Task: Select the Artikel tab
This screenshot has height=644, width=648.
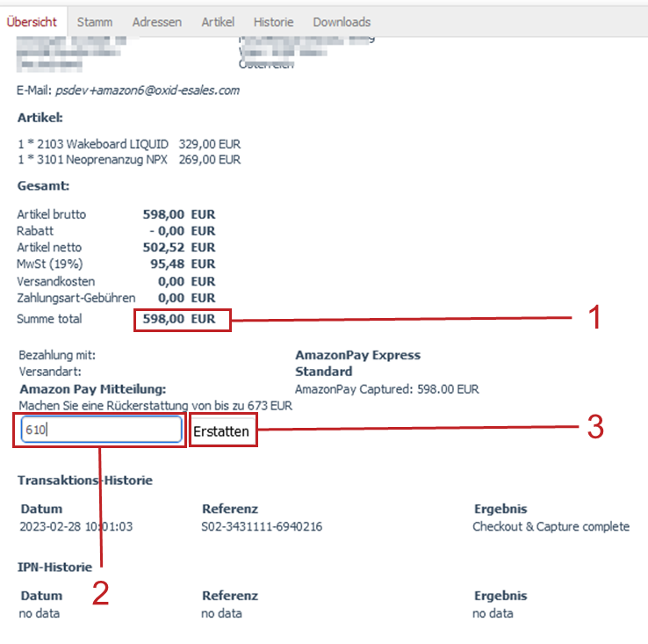Action: click(218, 22)
